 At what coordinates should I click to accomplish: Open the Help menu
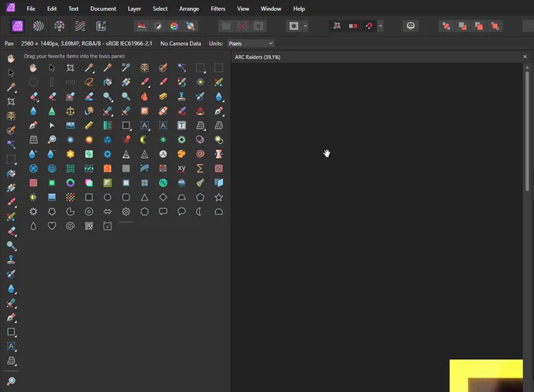298,9
